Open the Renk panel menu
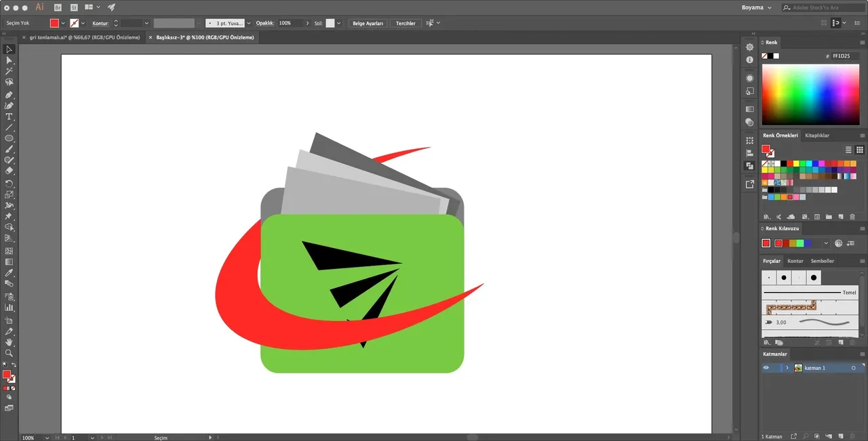Viewport: 868px width, 441px height. point(862,43)
